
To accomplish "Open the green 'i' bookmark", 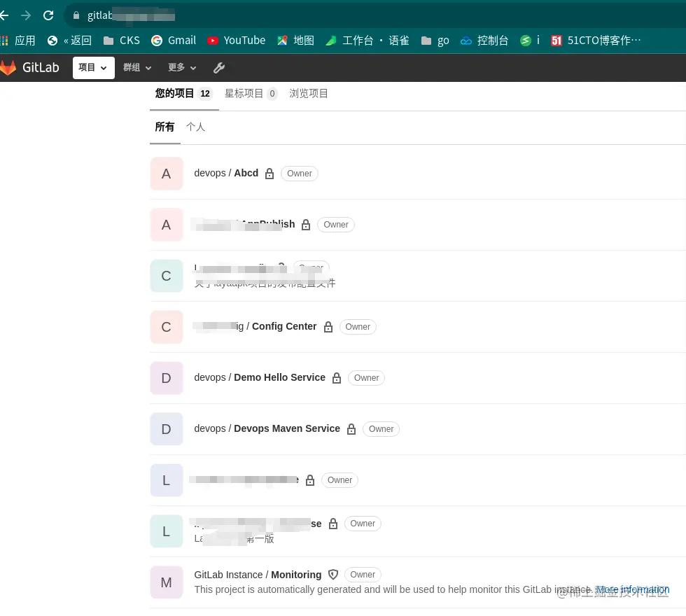I will point(530,41).
